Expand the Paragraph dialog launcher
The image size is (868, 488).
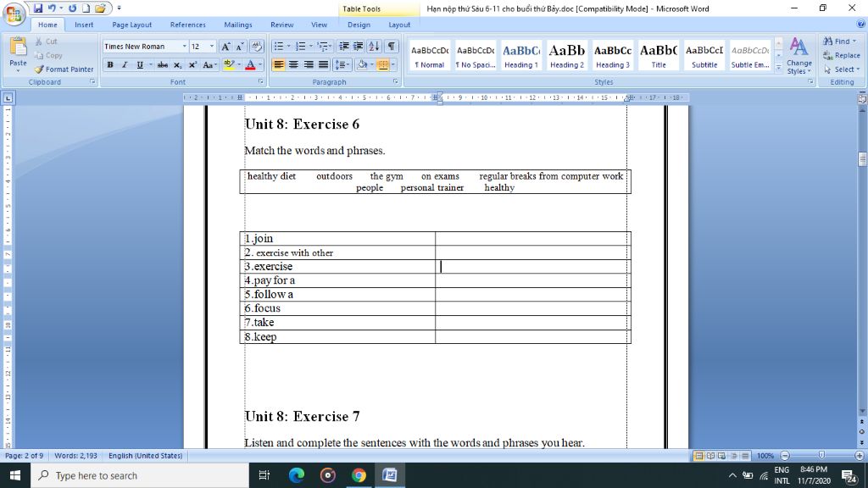[395, 82]
